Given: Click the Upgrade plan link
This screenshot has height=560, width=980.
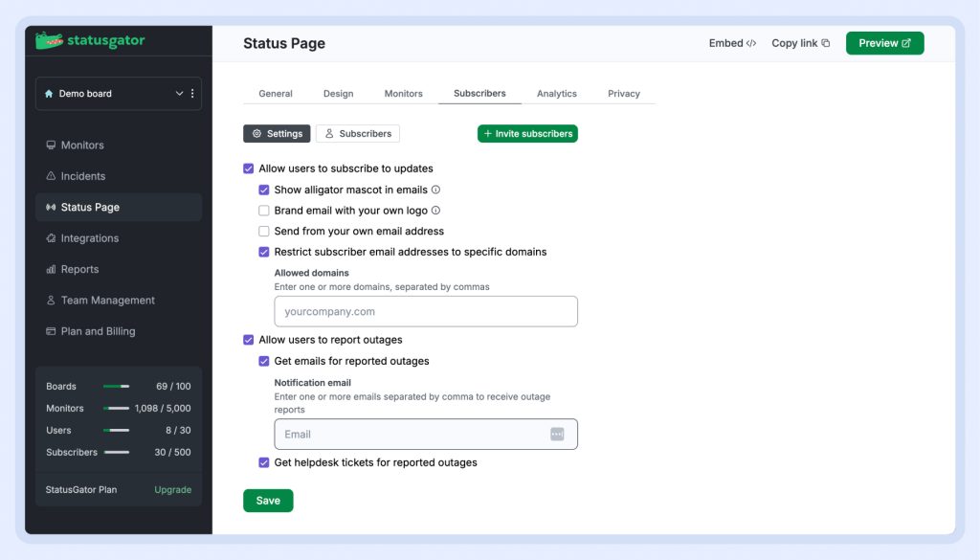Looking at the screenshot, I should [x=172, y=490].
